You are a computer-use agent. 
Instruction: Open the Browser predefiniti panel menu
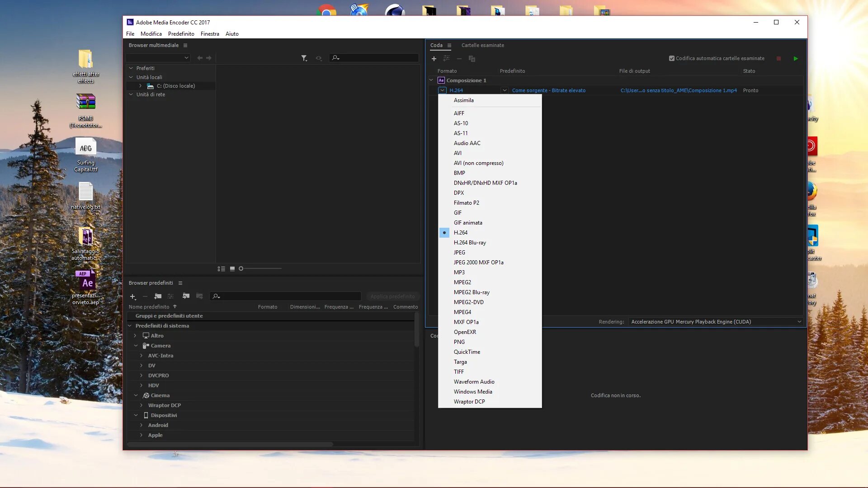(x=180, y=283)
